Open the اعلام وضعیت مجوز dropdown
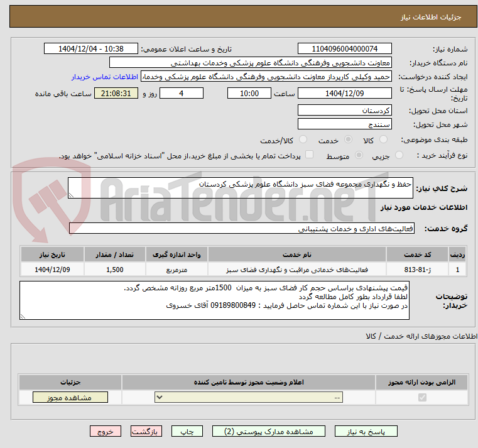 pos(249,397)
